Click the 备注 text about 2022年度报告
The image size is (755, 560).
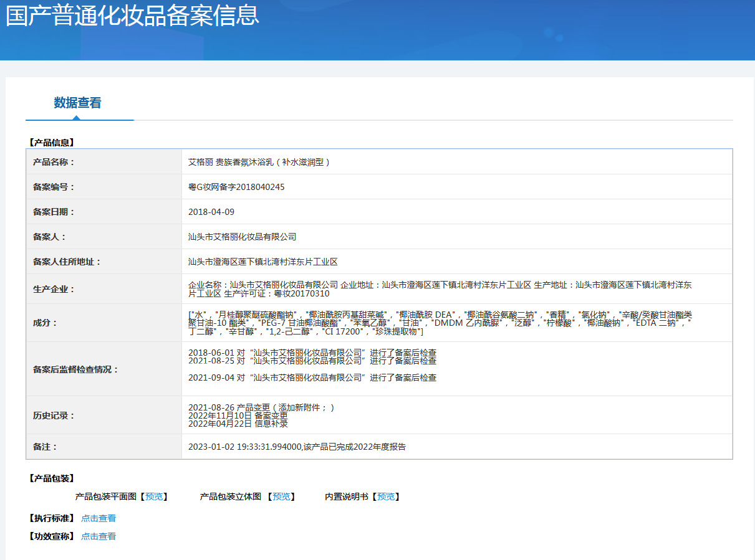[x=297, y=447]
